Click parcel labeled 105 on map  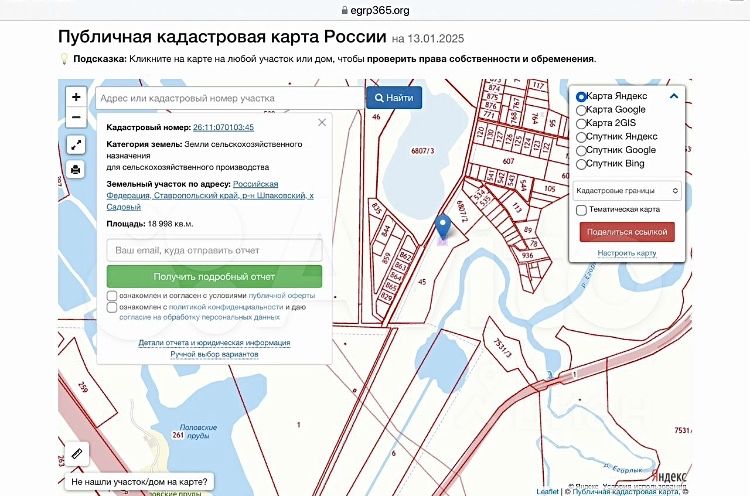point(550,188)
